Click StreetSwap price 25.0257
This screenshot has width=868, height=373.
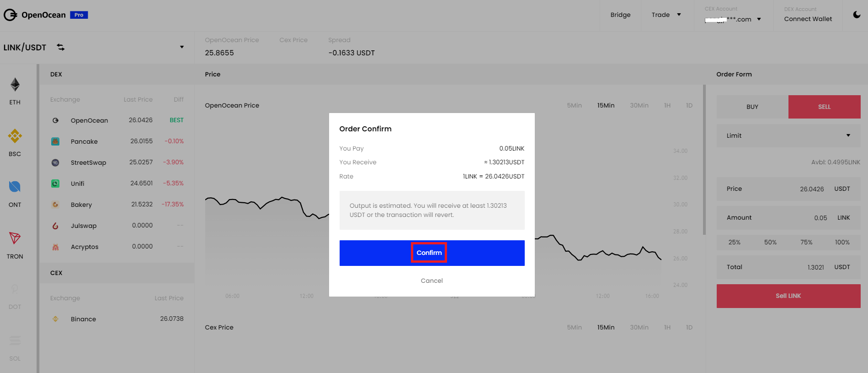141,162
